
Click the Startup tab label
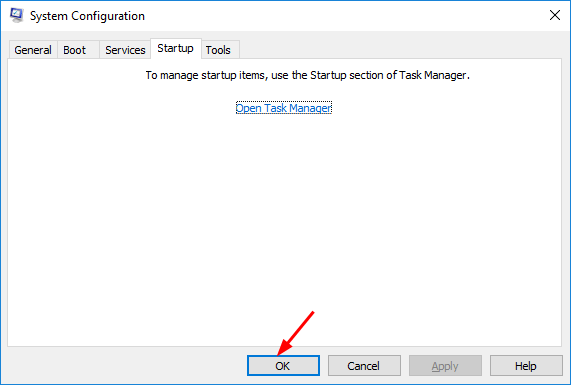[x=175, y=48]
